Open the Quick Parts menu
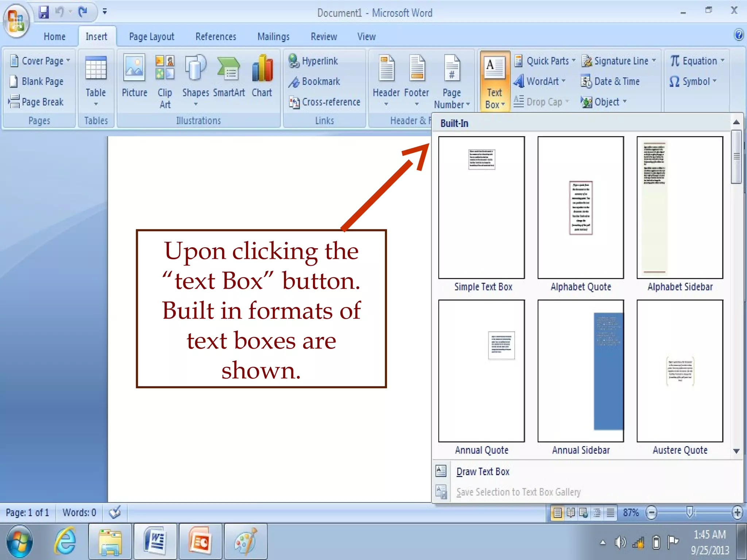The height and width of the screenshot is (560, 747). pos(545,61)
